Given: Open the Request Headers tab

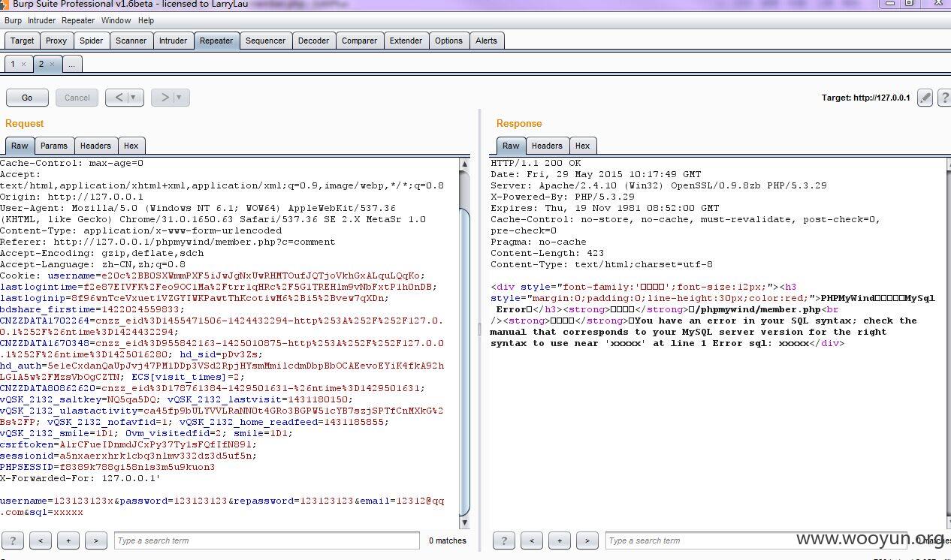Looking at the screenshot, I should point(95,146).
